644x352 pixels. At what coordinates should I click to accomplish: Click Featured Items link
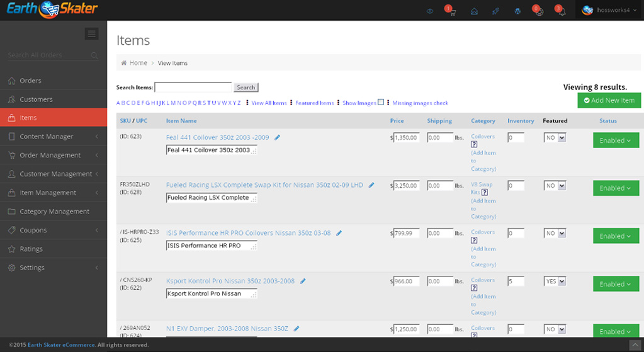315,103
